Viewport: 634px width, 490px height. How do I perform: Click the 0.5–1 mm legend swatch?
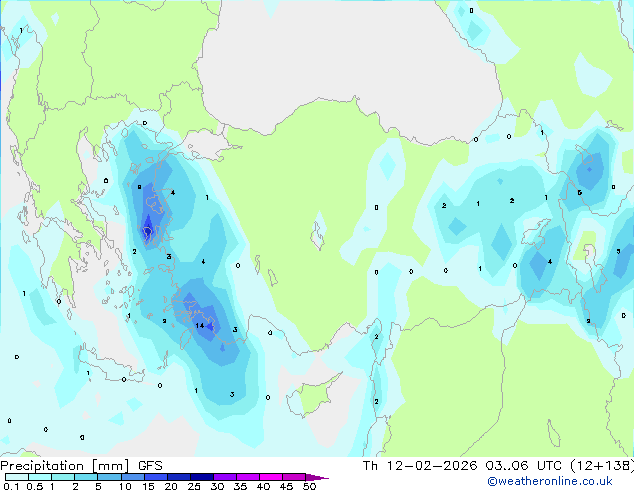[x=40, y=477]
